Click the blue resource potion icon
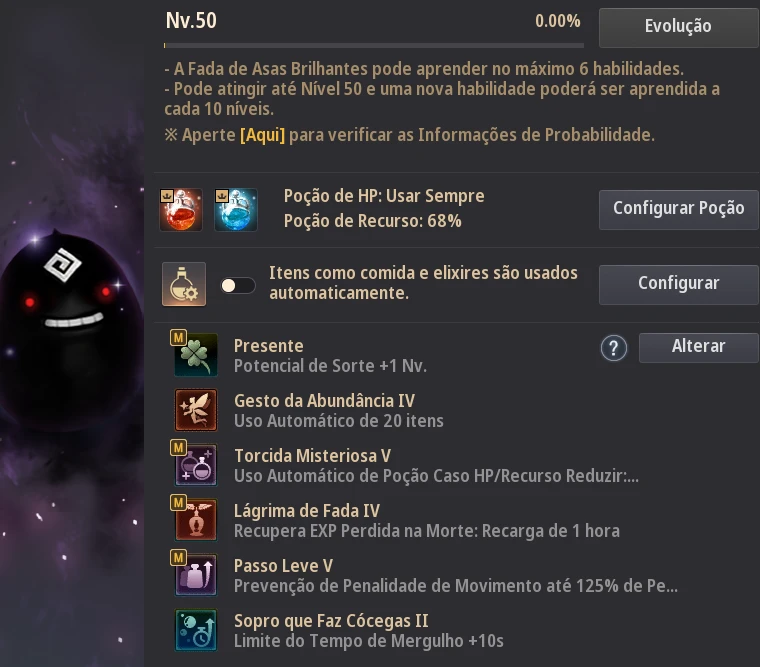The width and height of the screenshot is (760, 667). click(x=236, y=210)
